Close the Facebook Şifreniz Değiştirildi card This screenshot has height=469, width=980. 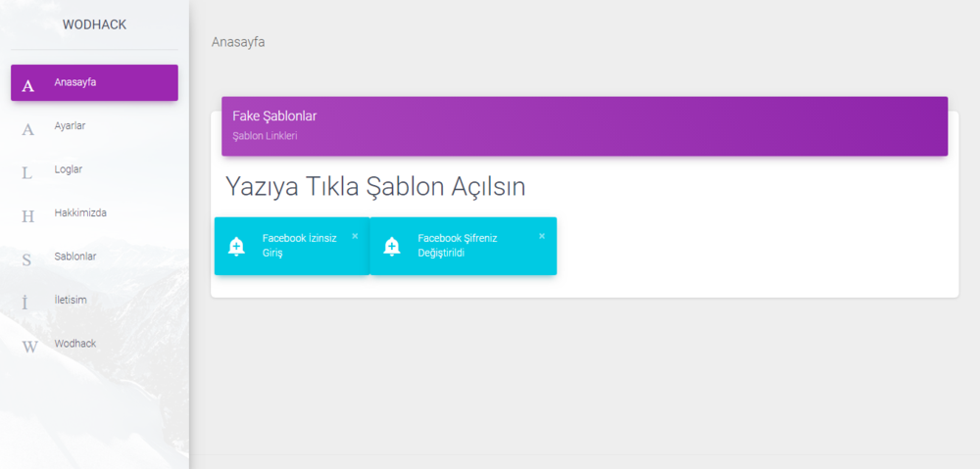click(542, 236)
